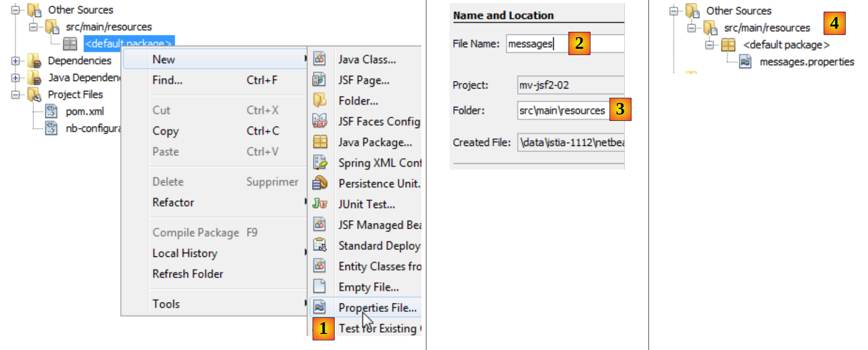Screen dimensions: 868x350
Task: Select messages.properties in the tree
Action: tap(807, 62)
